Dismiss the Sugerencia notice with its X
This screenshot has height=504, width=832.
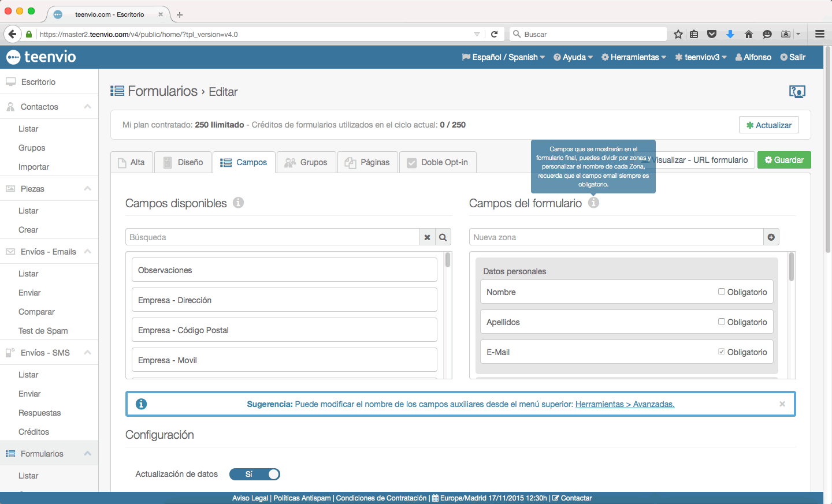[x=782, y=404]
